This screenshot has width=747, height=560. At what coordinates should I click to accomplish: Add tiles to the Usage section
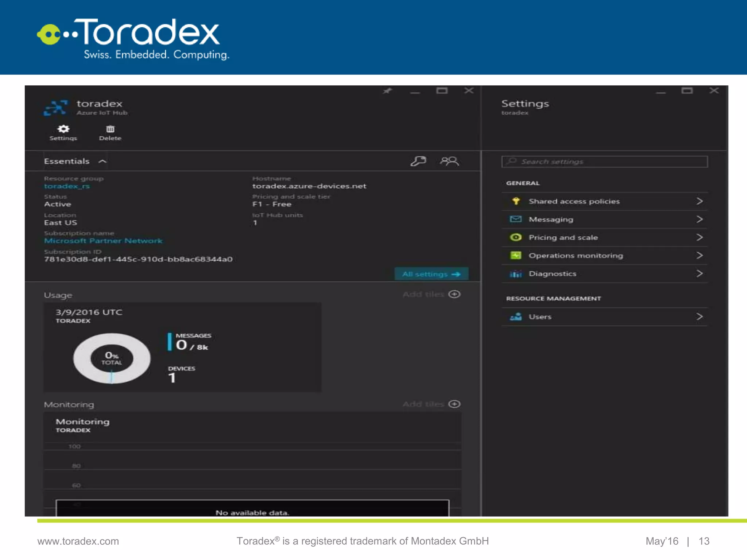coord(431,294)
